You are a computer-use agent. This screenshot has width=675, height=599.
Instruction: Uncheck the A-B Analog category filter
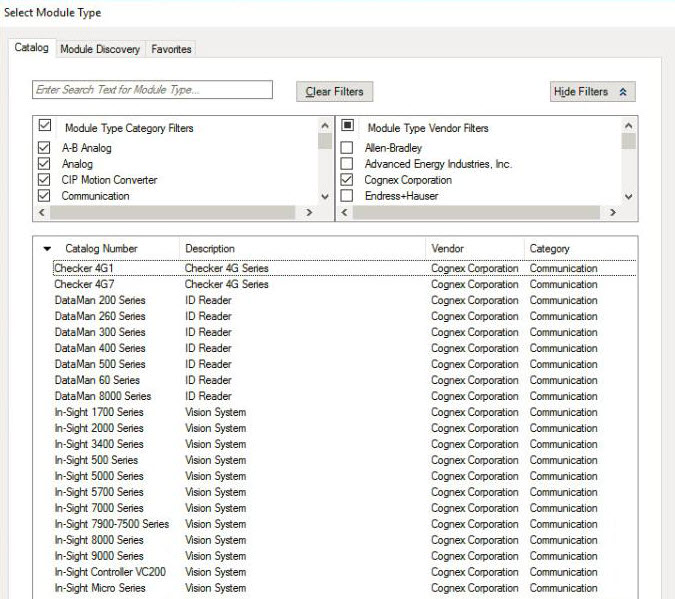43,148
